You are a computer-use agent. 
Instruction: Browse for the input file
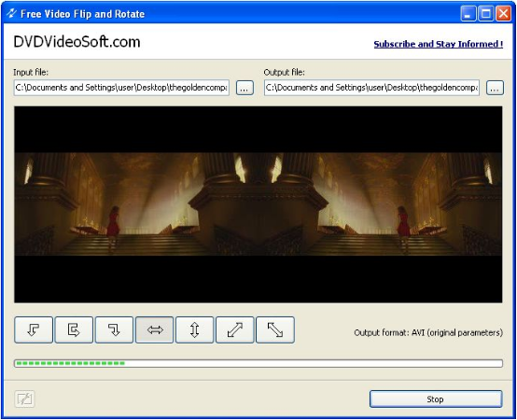(245, 88)
